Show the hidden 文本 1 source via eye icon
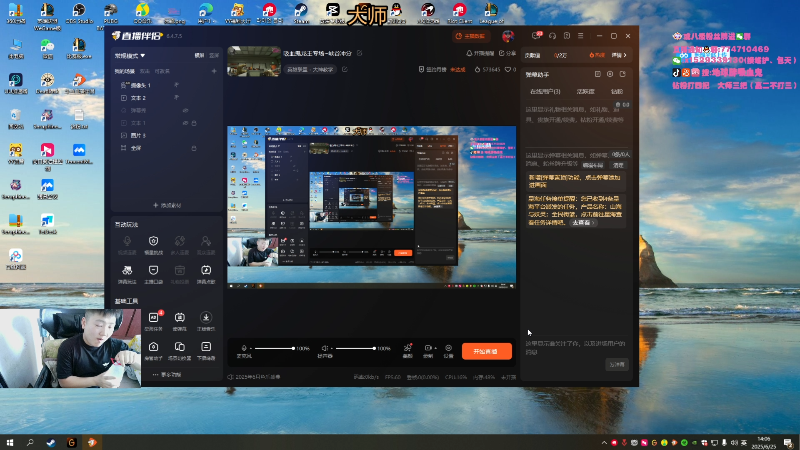Image resolution: width=800 pixels, height=450 pixels. point(186,123)
